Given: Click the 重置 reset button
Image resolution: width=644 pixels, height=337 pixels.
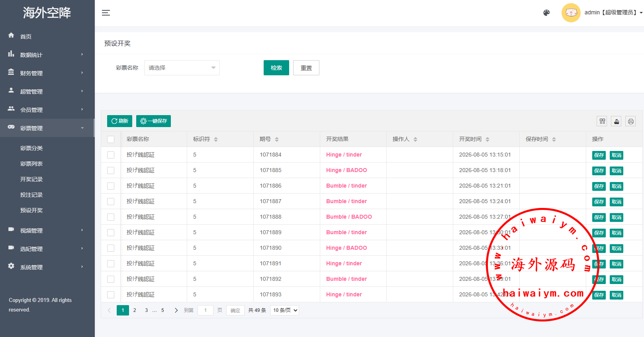Looking at the screenshot, I should click(306, 68).
